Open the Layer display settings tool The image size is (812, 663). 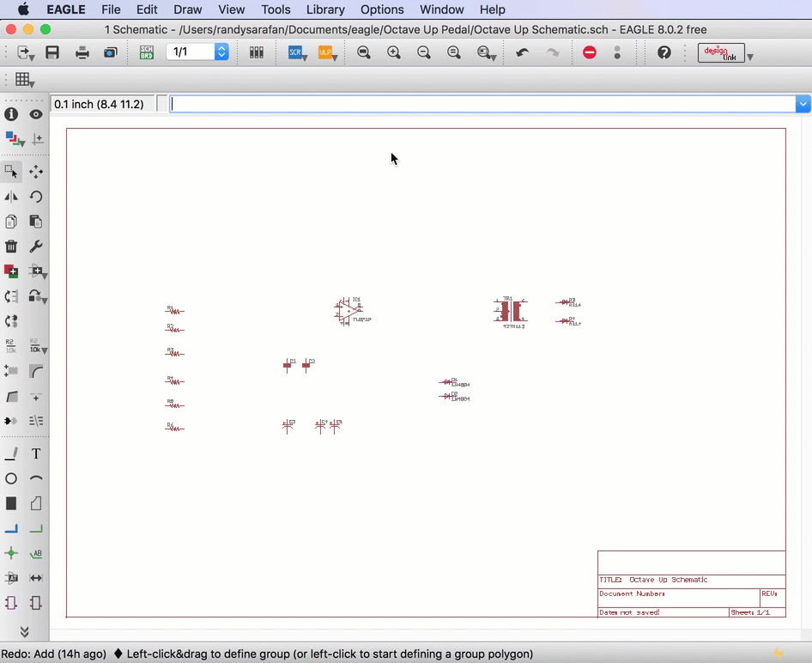pos(14,139)
